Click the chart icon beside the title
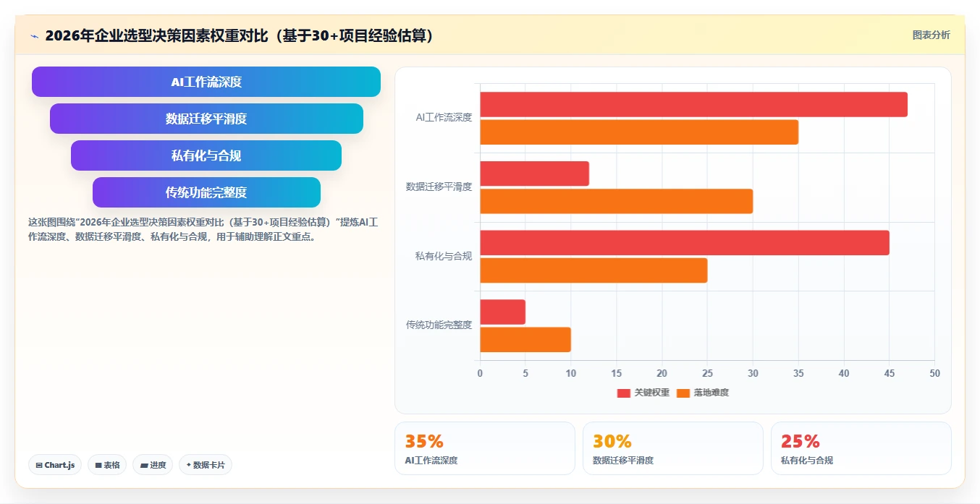The image size is (980, 504). pos(34,36)
